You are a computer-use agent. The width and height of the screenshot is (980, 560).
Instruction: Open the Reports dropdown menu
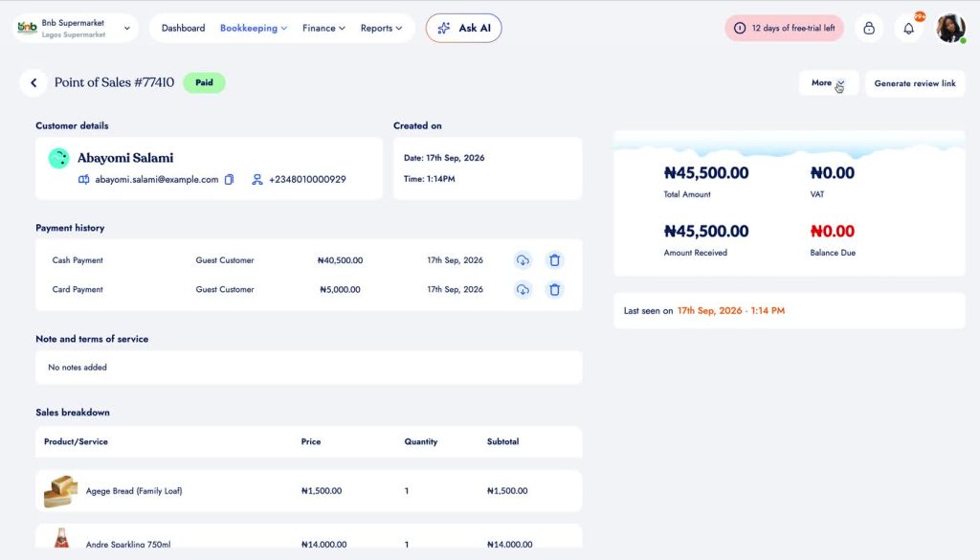[x=381, y=28]
